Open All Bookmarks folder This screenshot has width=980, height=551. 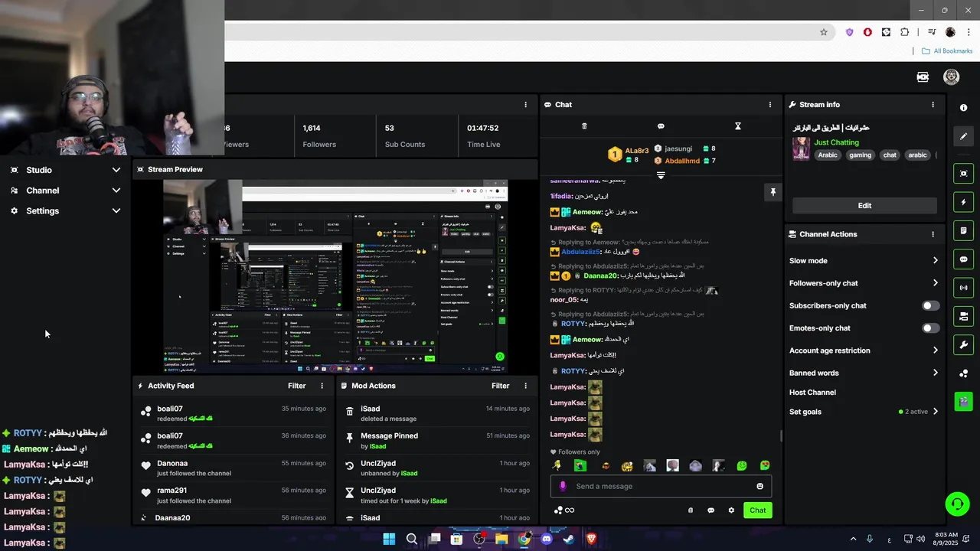pos(947,51)
